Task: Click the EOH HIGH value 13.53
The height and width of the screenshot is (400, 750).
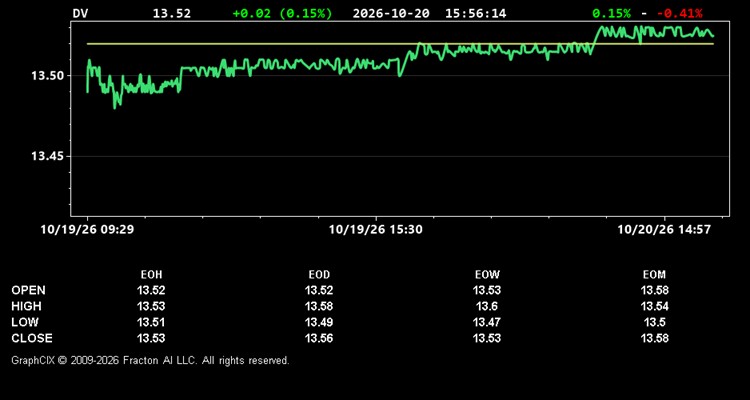Action: [x=151, y=306]
